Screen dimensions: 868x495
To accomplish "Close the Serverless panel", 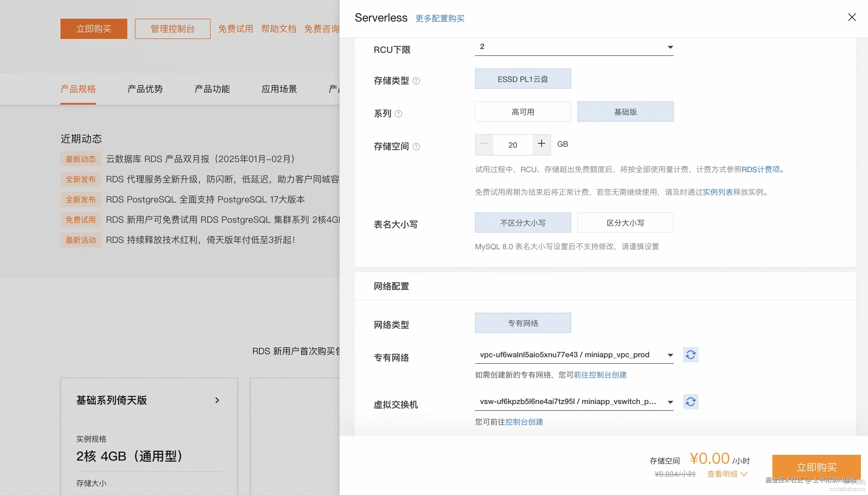I will click(852, 17).
